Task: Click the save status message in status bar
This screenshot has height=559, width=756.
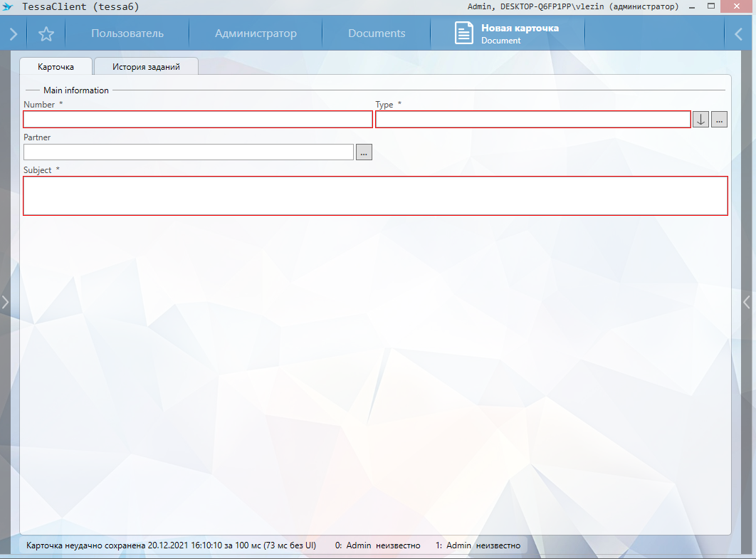Action: (171, 545)
